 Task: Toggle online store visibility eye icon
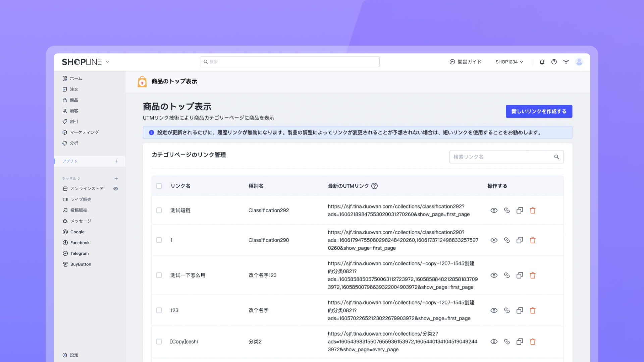click(116, 189)
